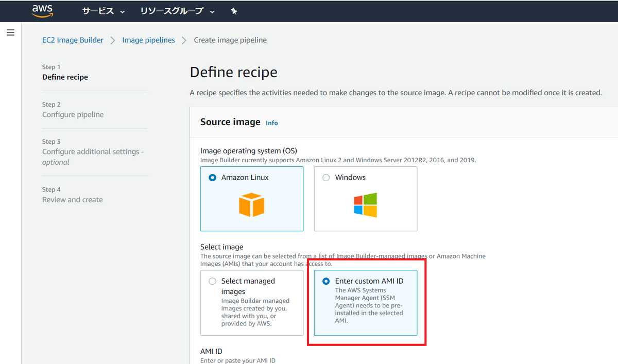Image resolution: width=618 pixels, height=364 pixels.
Task: Click the AMI ID field label
Action: 211,351
